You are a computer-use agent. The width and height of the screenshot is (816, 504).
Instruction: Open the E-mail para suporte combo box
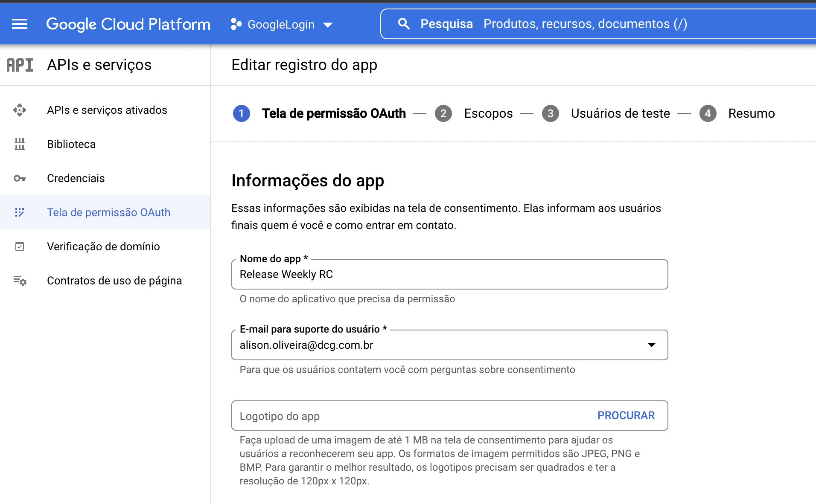(449, 345)
